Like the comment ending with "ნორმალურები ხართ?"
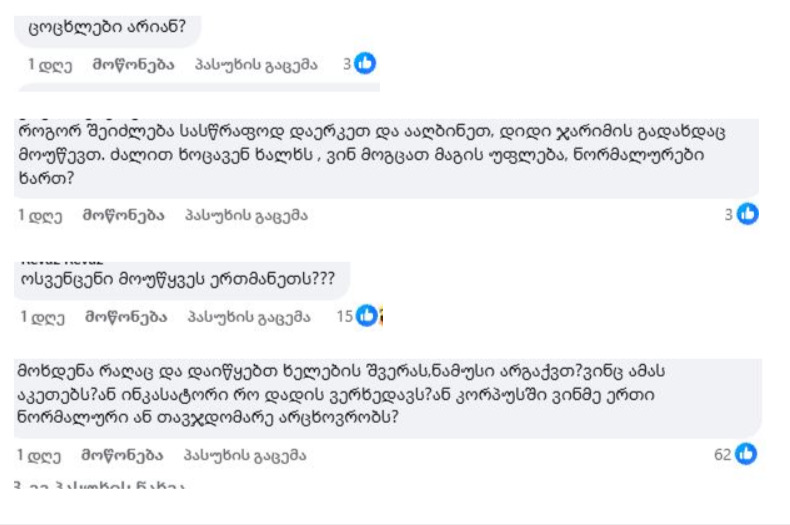The image size is (790, 525). [x=123, y=215]
